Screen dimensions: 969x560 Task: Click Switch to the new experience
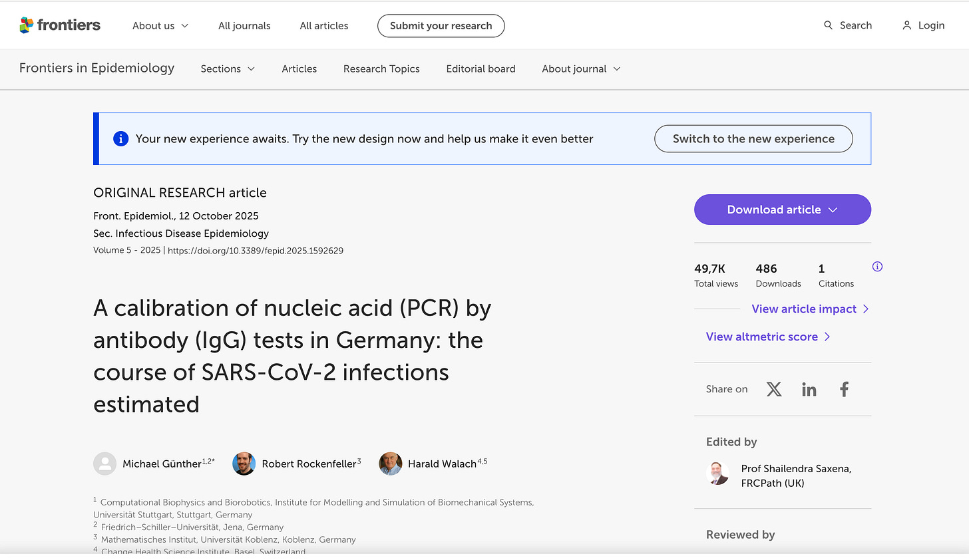click(753, 138)
